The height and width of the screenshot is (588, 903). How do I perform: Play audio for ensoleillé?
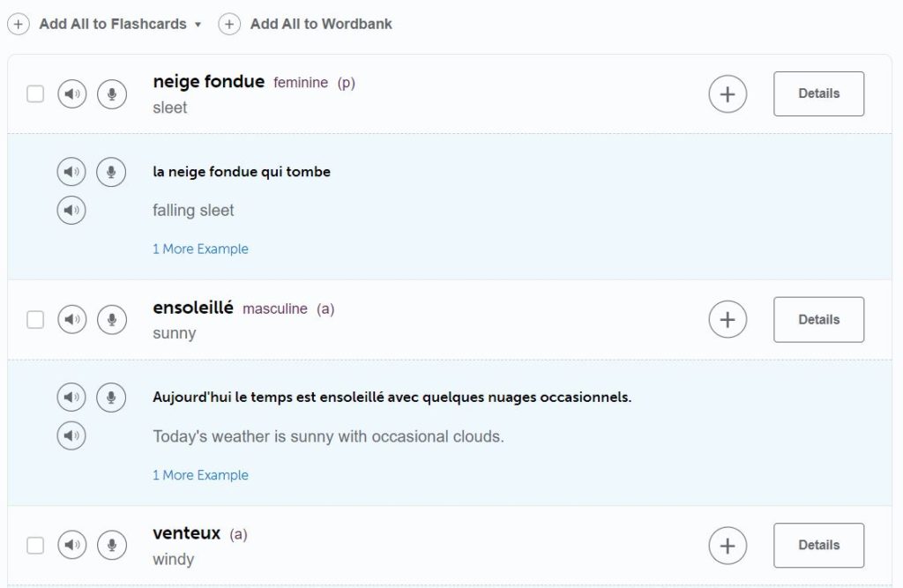pyautogui.click(x=72, y=319)
